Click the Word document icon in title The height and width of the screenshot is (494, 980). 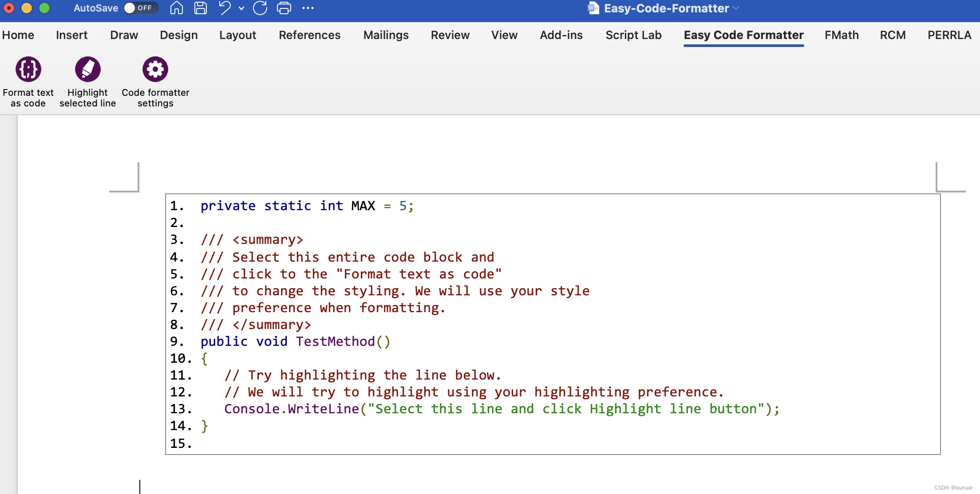[x=593, y=8]
